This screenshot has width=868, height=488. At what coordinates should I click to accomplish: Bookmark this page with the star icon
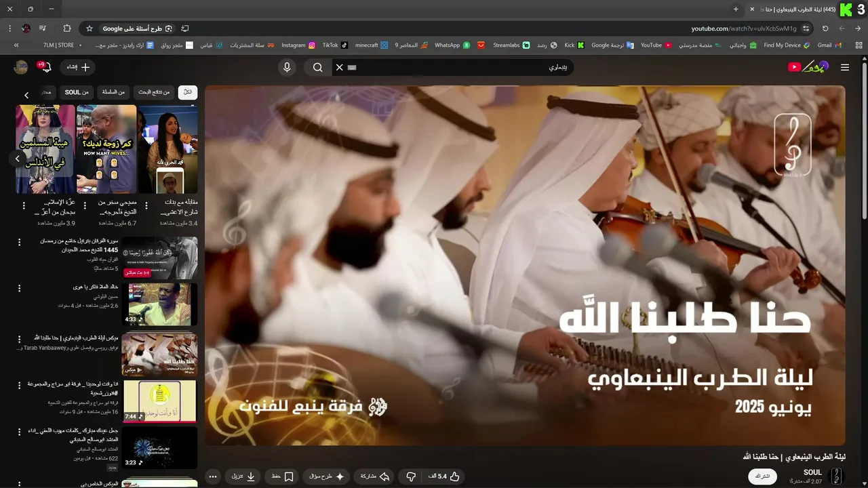tap(89, 28)
